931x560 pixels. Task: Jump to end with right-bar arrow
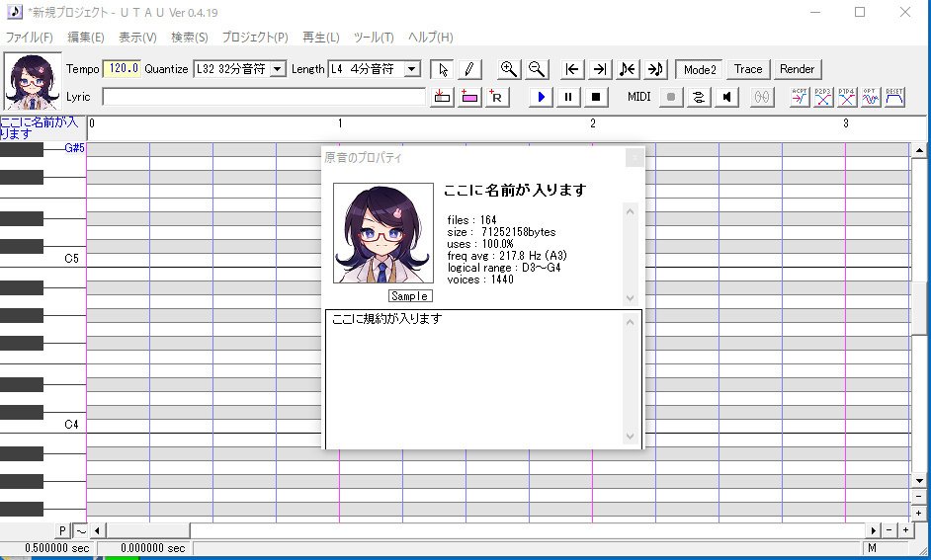tap(600, 69)
